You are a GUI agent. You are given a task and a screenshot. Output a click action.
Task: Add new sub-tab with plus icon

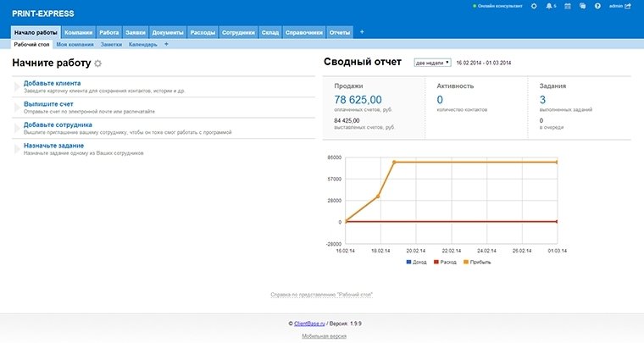[x=166, y=44]
